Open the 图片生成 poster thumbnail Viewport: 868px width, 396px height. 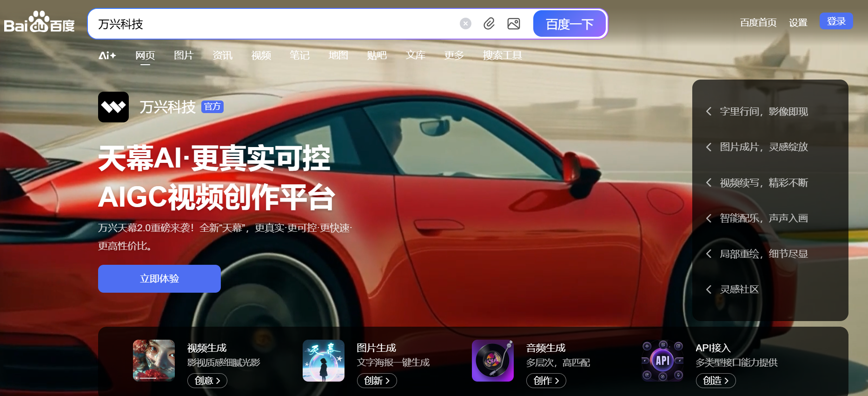(x=324, y=361)
